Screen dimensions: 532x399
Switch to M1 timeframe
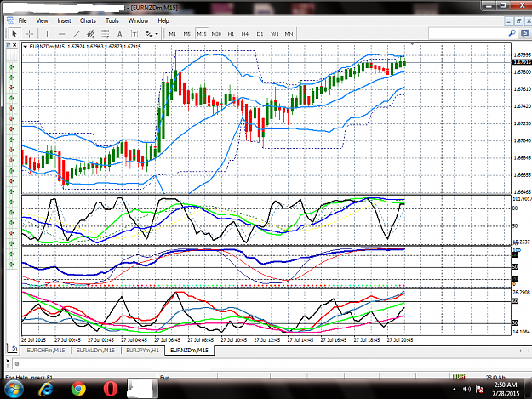click(172, 34)
